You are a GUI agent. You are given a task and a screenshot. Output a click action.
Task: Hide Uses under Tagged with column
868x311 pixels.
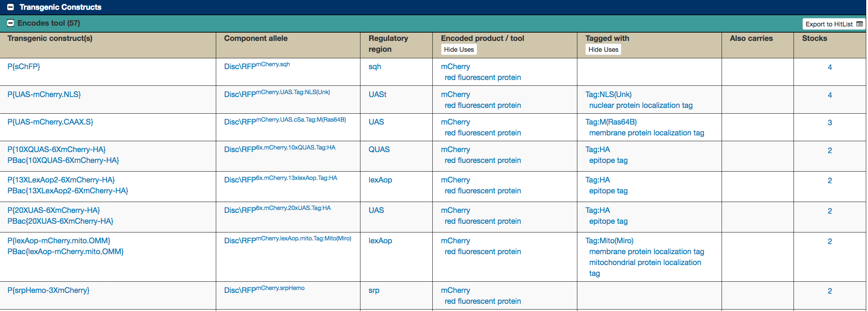[603, 50]
